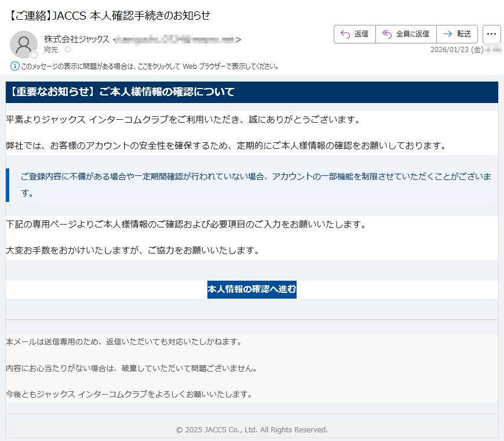
Task: Click the view-in-web-browser info message
Action: pos(149,66)
